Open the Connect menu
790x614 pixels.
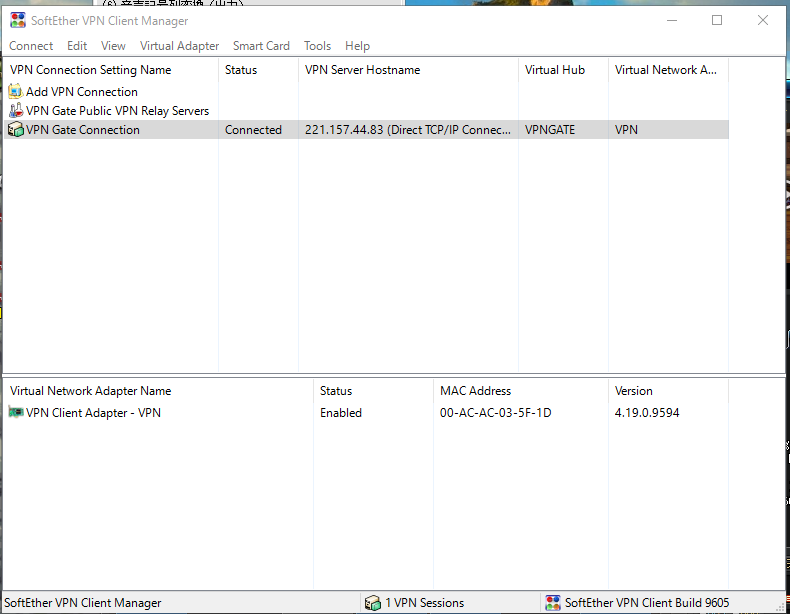(31, 46)
